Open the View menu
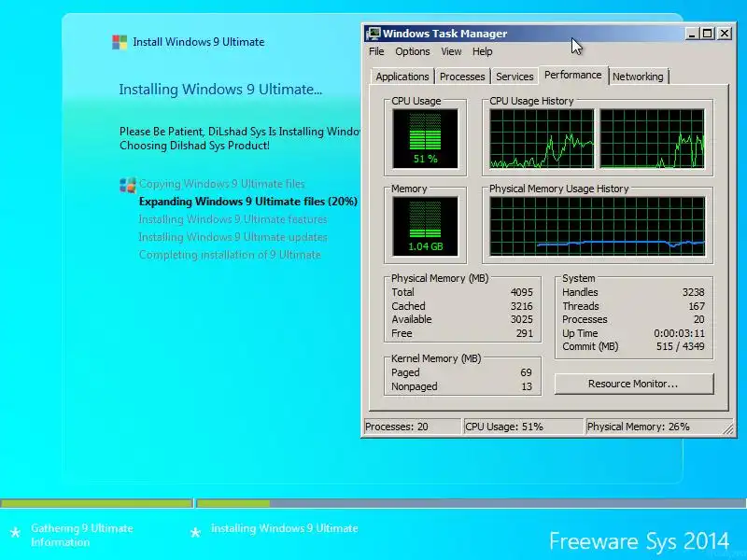Image resolution: width=747 pixels, height=560 pixels. coord(451,51)
